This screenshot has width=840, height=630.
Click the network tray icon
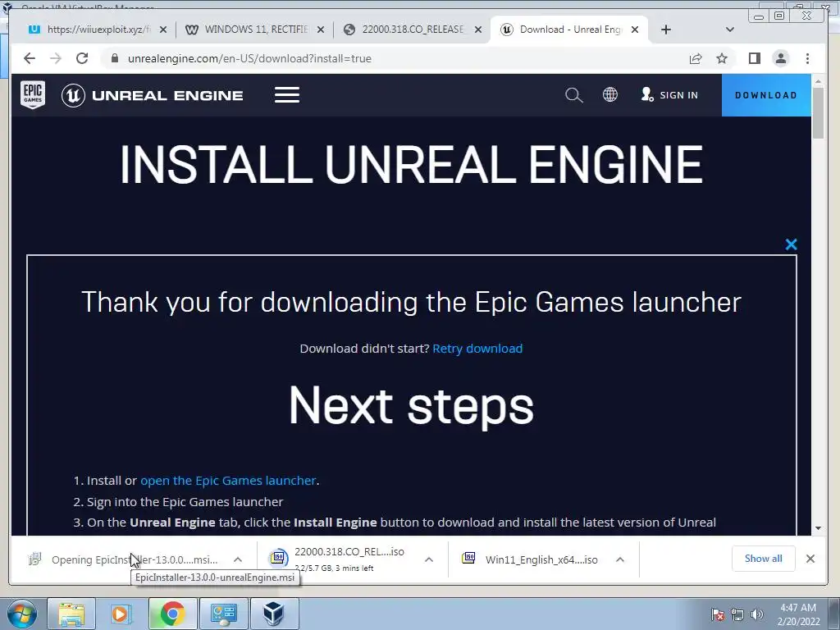737,614
